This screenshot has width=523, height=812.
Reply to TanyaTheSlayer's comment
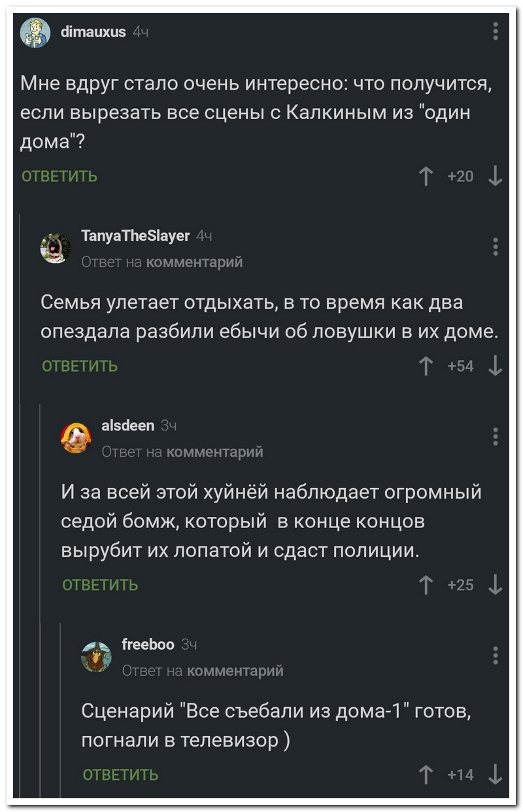80,366
